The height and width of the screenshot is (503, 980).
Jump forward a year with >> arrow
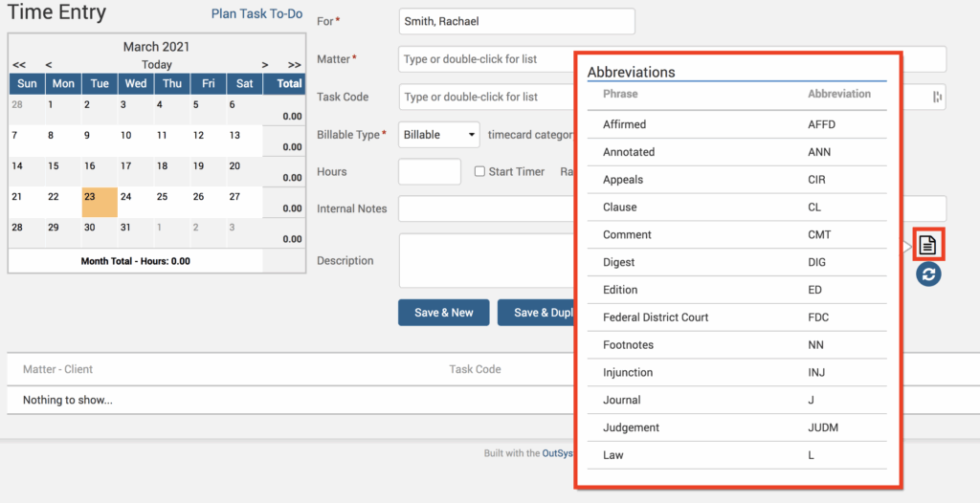tap(293, 65)
